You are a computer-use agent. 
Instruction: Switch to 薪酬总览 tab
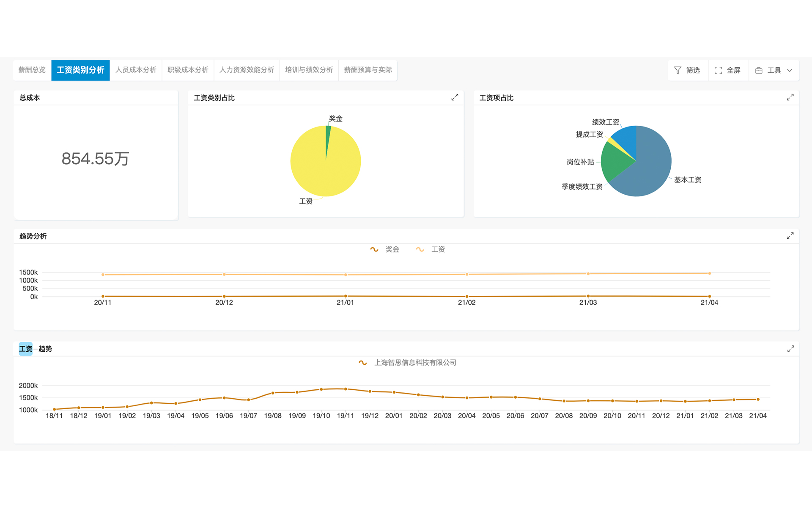[x=32, y=70]
